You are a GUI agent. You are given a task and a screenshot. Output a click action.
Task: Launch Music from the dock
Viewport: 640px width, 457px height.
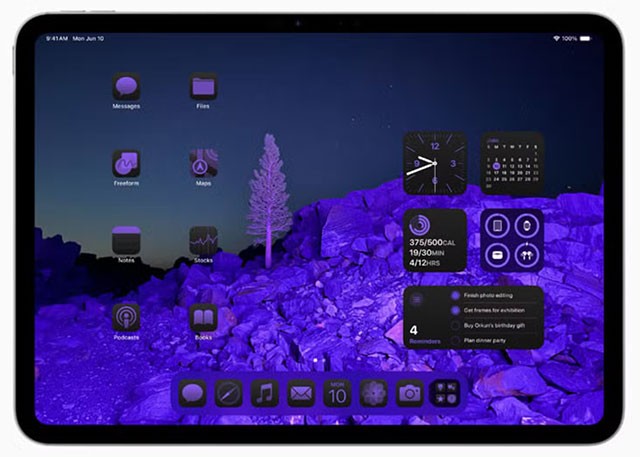pyautogui.click(x=265, y=393)
